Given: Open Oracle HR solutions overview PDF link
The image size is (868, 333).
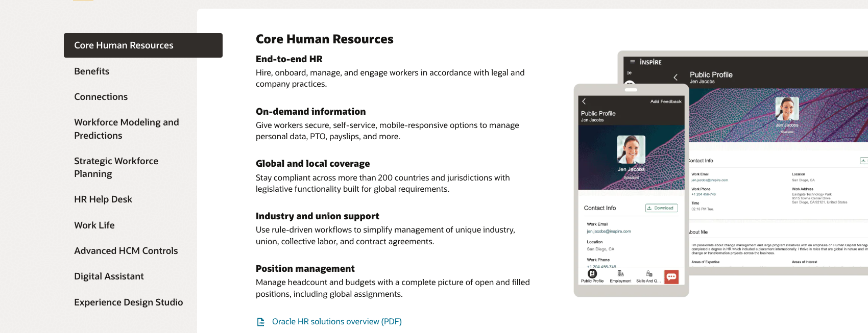Looking at the screenshot, I should (x=337, y=322).
